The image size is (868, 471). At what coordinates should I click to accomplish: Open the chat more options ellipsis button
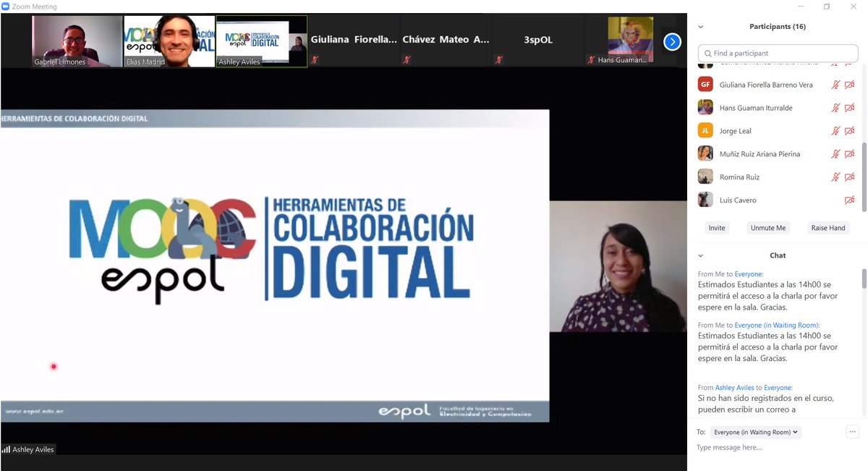[852, 432]
